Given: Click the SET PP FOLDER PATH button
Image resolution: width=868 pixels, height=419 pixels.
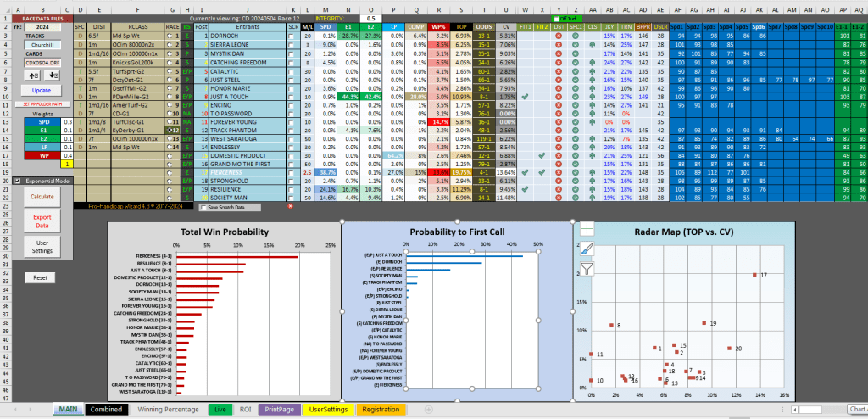Looking at the screenshot, I should click(x=41, y=103).
